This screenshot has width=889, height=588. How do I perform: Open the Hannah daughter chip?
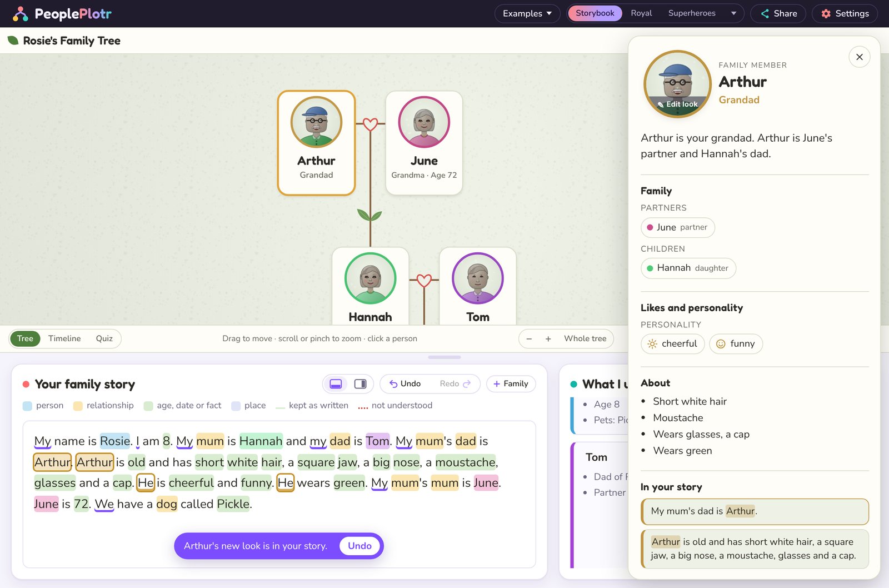point(688,268)
